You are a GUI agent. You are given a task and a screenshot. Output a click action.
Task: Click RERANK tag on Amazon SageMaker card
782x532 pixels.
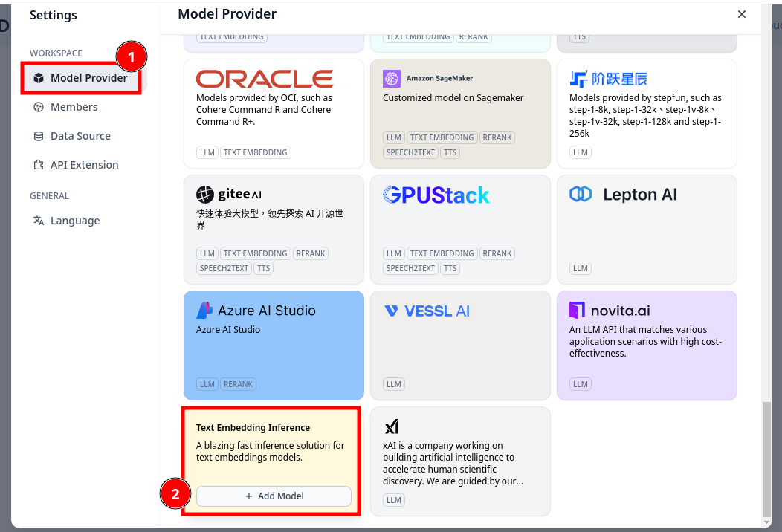(497, 137)
